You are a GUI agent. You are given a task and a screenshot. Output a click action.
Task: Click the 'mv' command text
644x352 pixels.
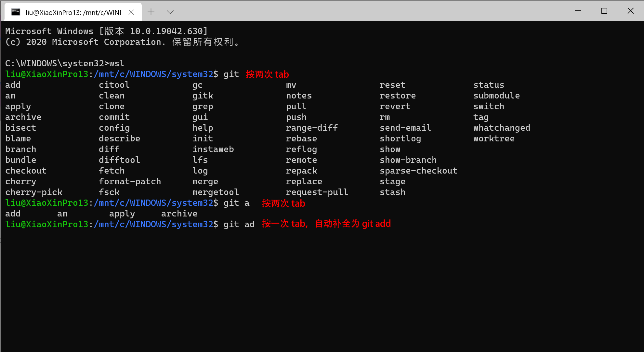point(291,85)
